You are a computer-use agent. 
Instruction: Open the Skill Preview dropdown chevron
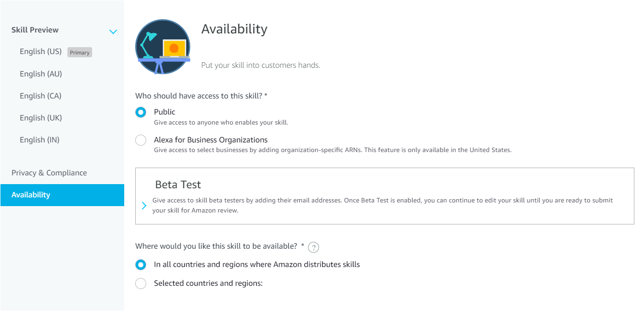click(113, 32)
